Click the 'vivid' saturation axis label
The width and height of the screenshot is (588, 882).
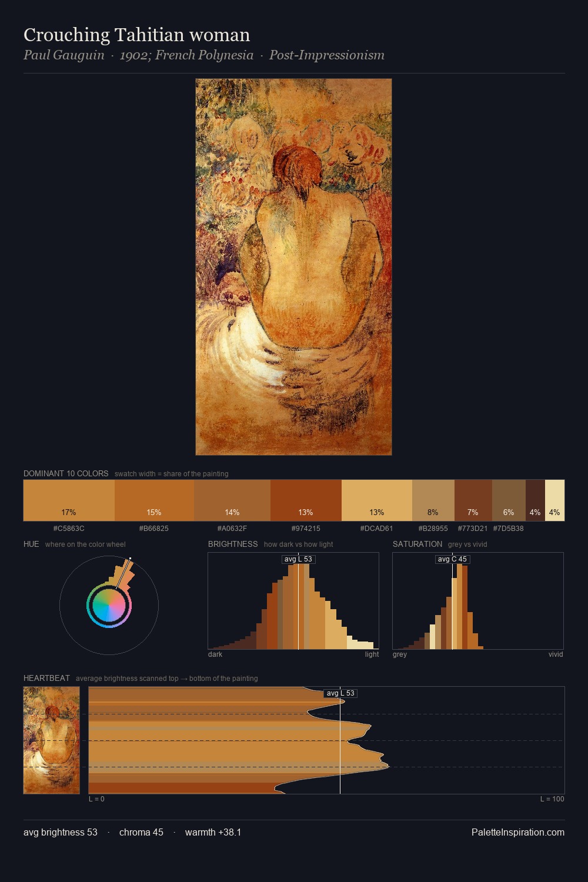click(556, 654)
